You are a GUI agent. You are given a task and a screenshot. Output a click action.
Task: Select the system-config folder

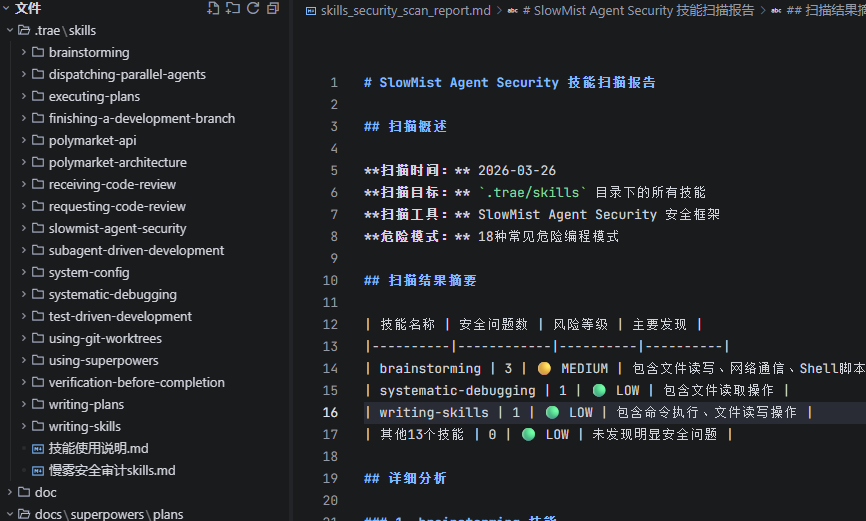(x=89, y=272)
